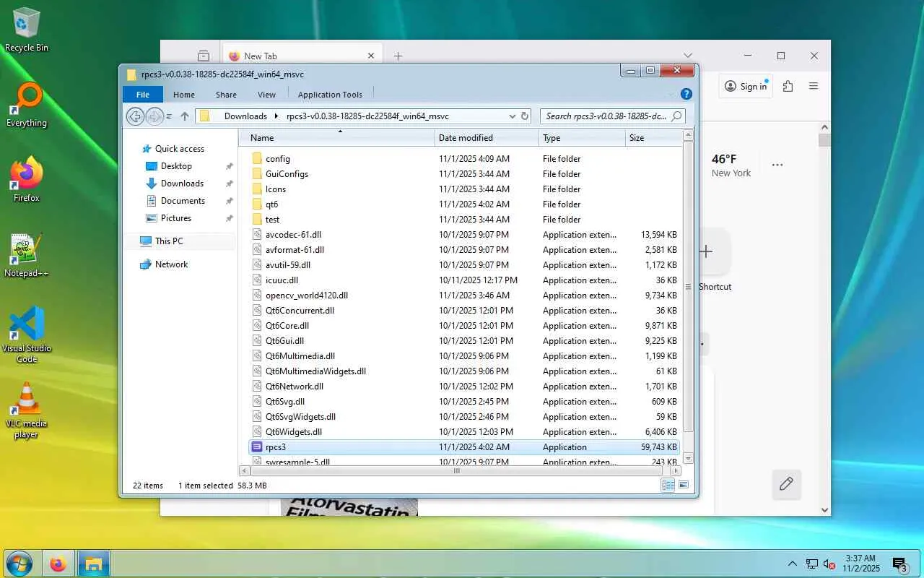Click the config folder icon
Image resolution: width=924 pixels, height=578 pixels.
point(257,158)
